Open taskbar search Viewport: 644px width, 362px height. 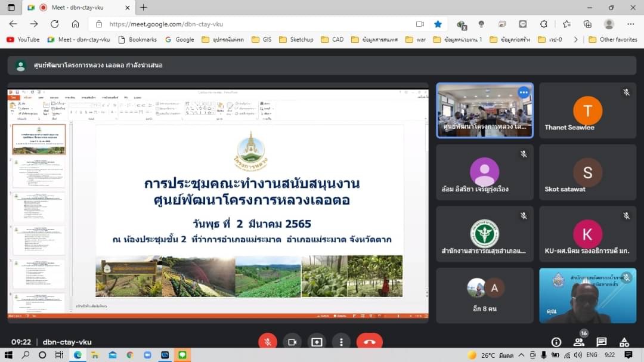click(26, 355)
